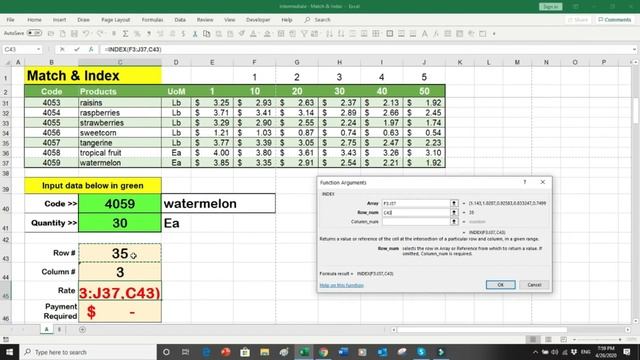Cancel formula entry with the X icon
Viewport: 640px width, 360px height.
(62, 49)
